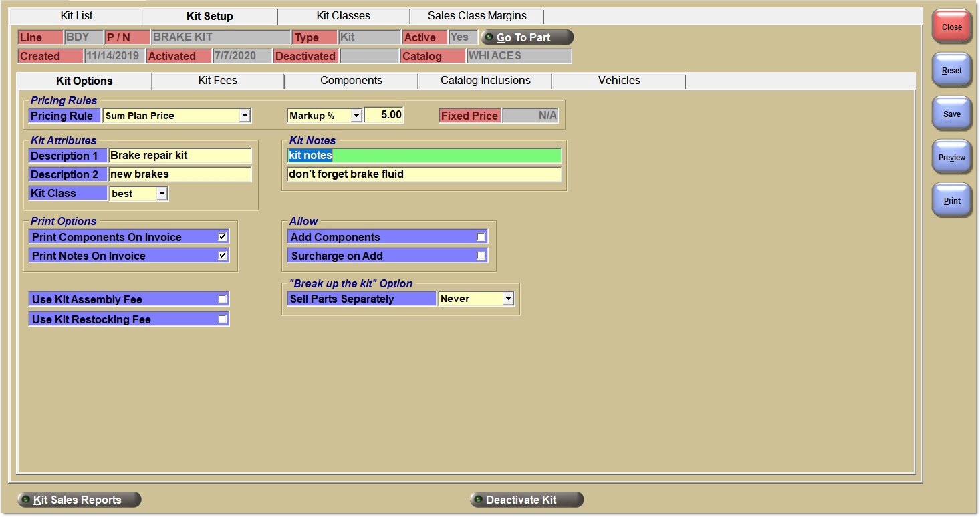This screenshot has width=980, height=517.
Task: Click the brake fluid kit note field
Action: coord(424,174)
